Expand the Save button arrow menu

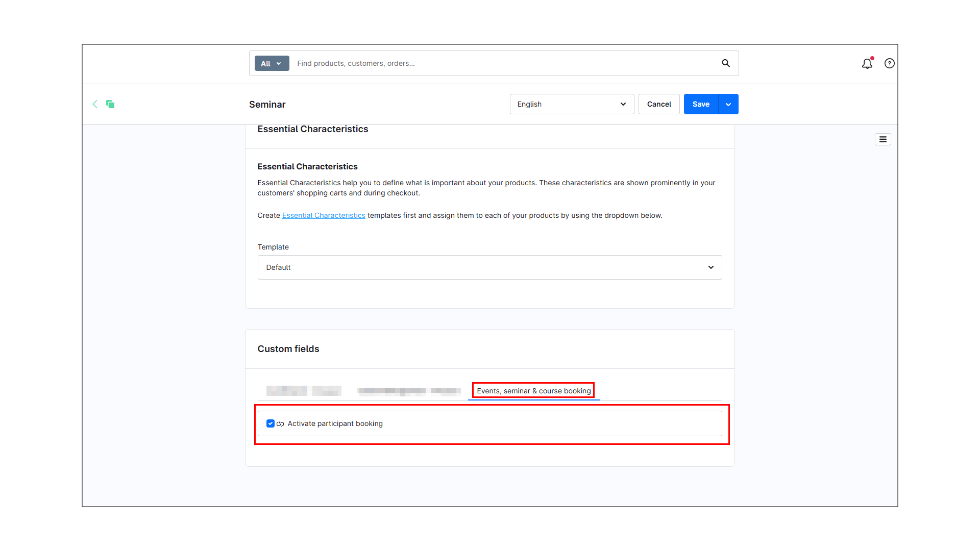click(x=728, y=104)
